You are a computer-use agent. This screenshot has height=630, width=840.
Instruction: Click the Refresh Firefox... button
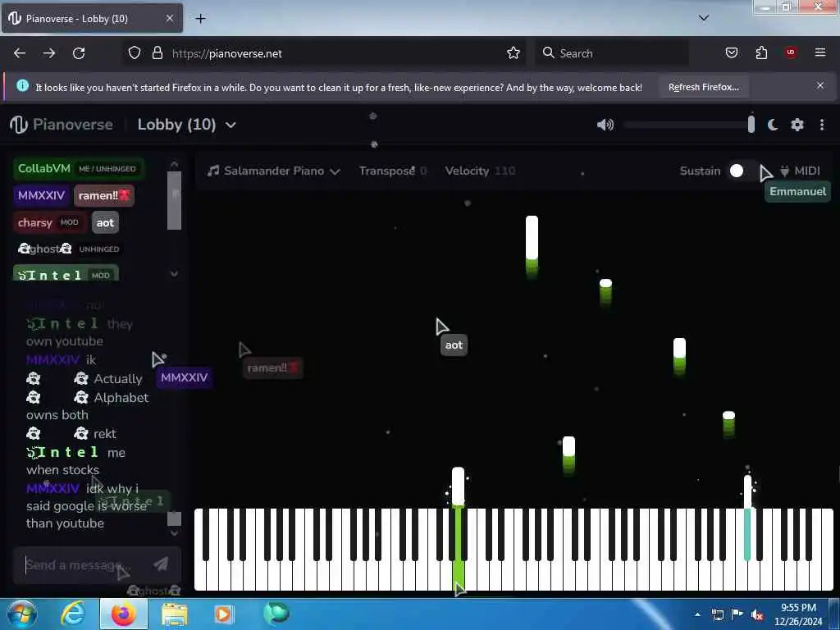pos(703,87)
